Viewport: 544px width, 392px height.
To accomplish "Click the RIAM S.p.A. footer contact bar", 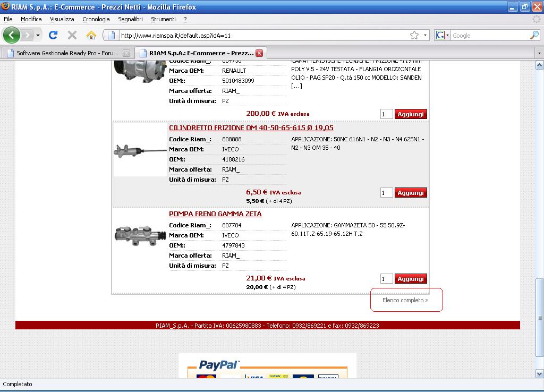I will (x=268, y=326).
